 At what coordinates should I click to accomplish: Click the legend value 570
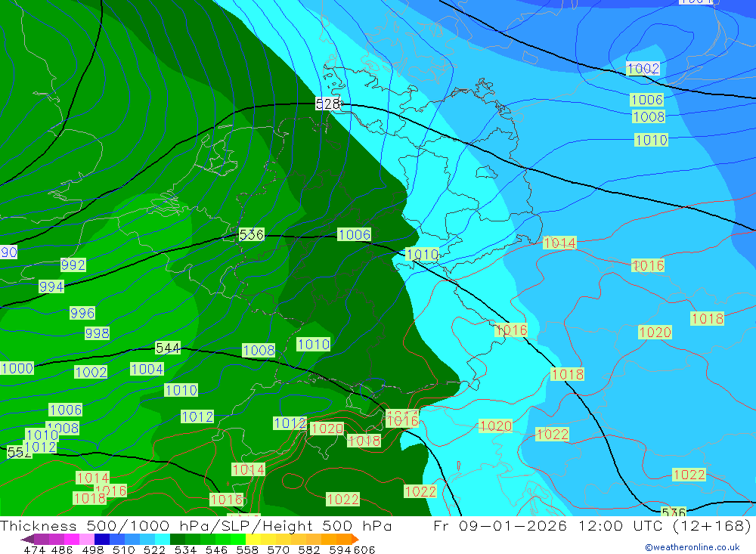pyautogui.click(x=277, y=549)
